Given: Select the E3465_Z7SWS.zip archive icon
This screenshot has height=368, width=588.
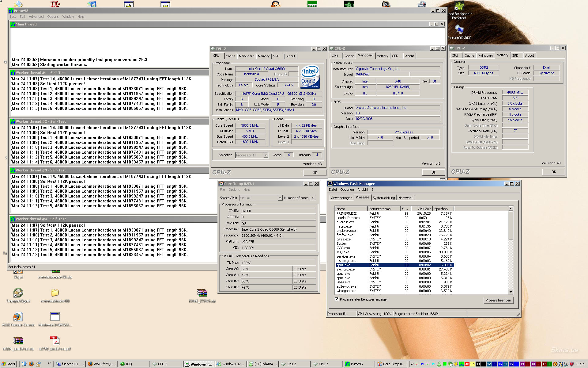Looking at the screenshot, I should point(202,293).
